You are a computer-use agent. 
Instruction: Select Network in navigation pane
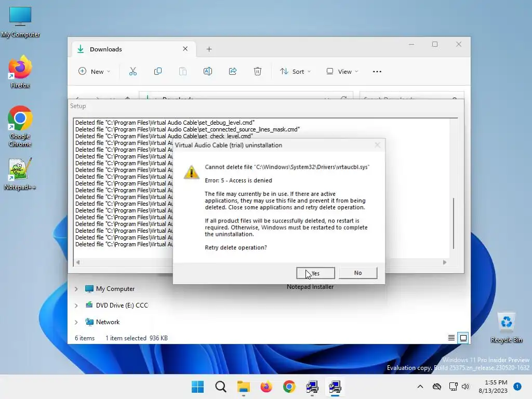[102, 322]
